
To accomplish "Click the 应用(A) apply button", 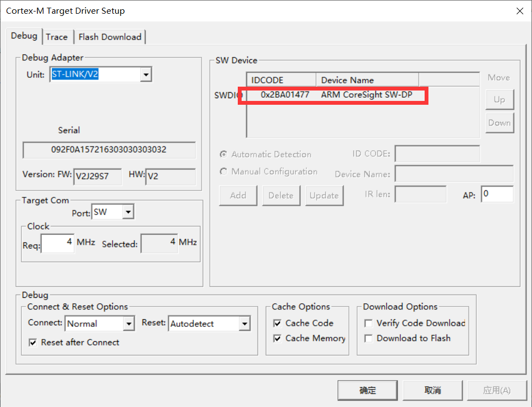I will pos(496,390).
